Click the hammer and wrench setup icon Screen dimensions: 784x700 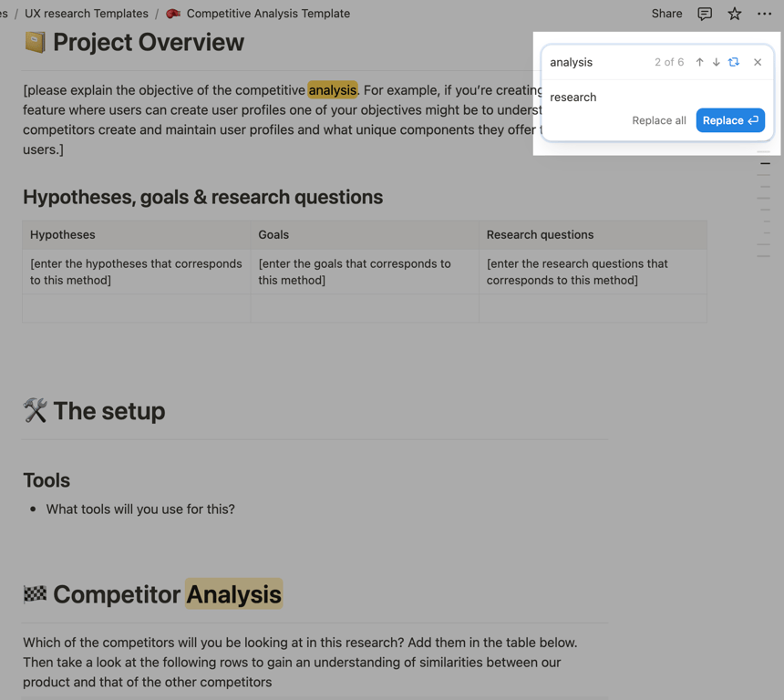click(x=35, y=410)
